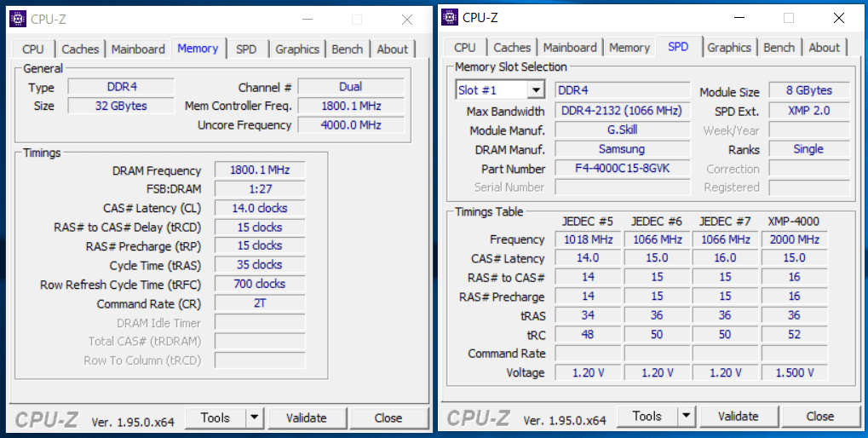Screen dimensions: 868x438
Task: Expand Tools dropdown arrow in left window
Action: point(254,418)
